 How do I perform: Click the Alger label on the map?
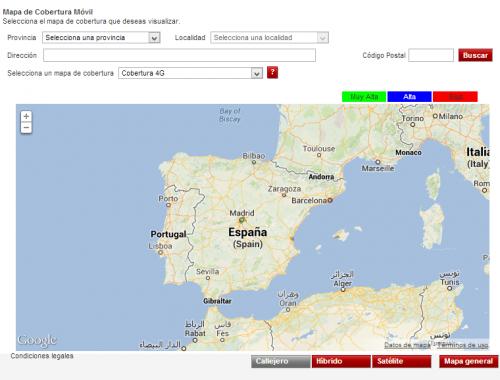pos(343,284)
